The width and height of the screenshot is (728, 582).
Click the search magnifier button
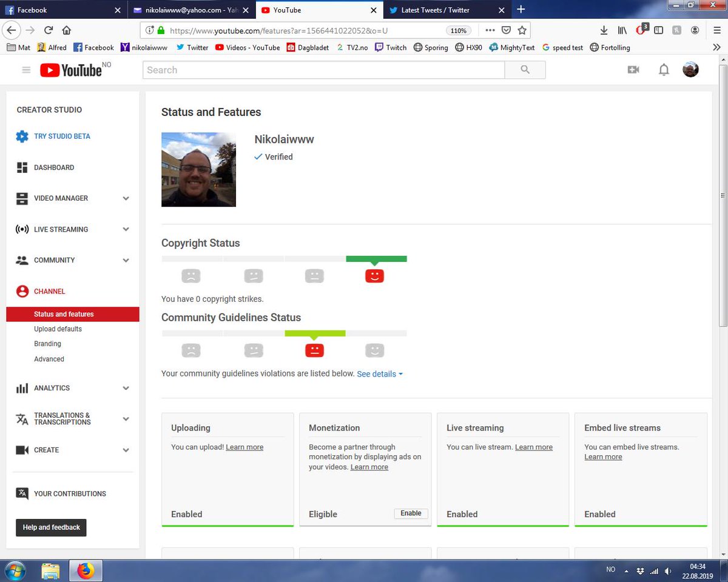[x=525, y=70]
